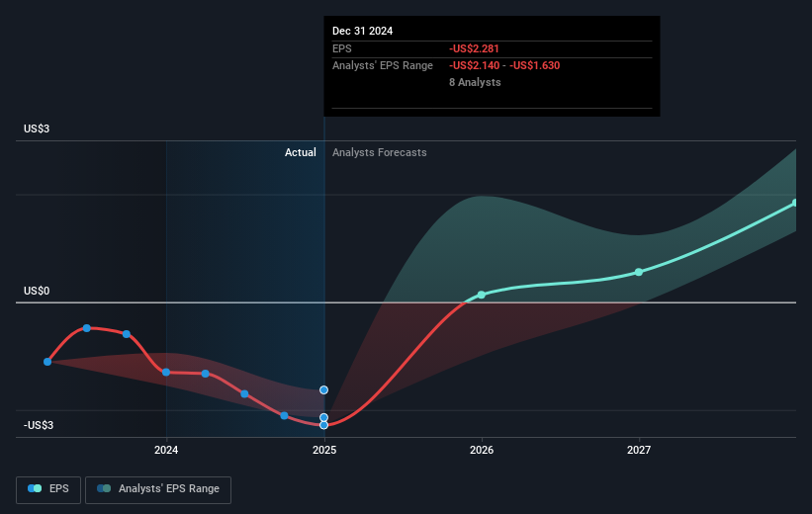Screen dimensions: 812x514
Task: Click the -US$2.281 EPS value in tooltip
Action: (x=474, y=48)
